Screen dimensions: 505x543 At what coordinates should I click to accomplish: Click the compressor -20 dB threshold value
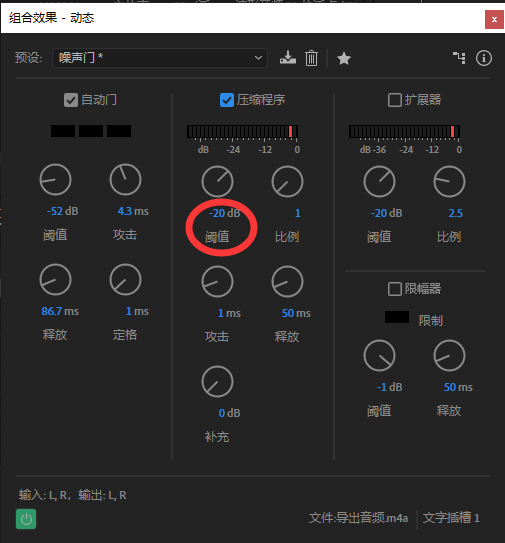point(224,213)
